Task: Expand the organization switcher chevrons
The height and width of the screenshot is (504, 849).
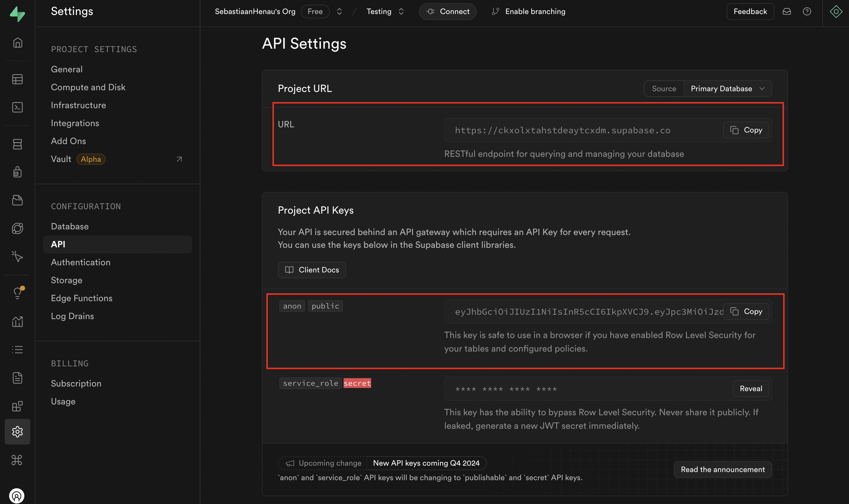Action: click(x=339, y=12)
